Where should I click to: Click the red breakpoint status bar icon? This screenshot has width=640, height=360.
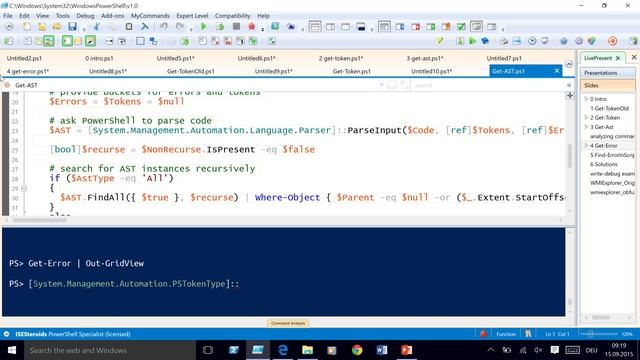coord(484,334)
